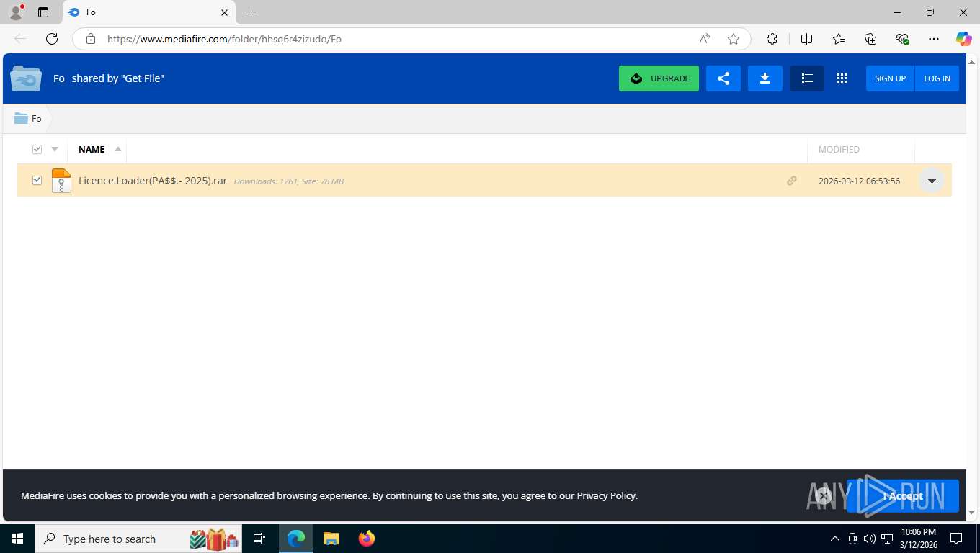Expand the selection options arrow
Image resolution: width=980 pixels, height=553 pixels.
[55, 149]
